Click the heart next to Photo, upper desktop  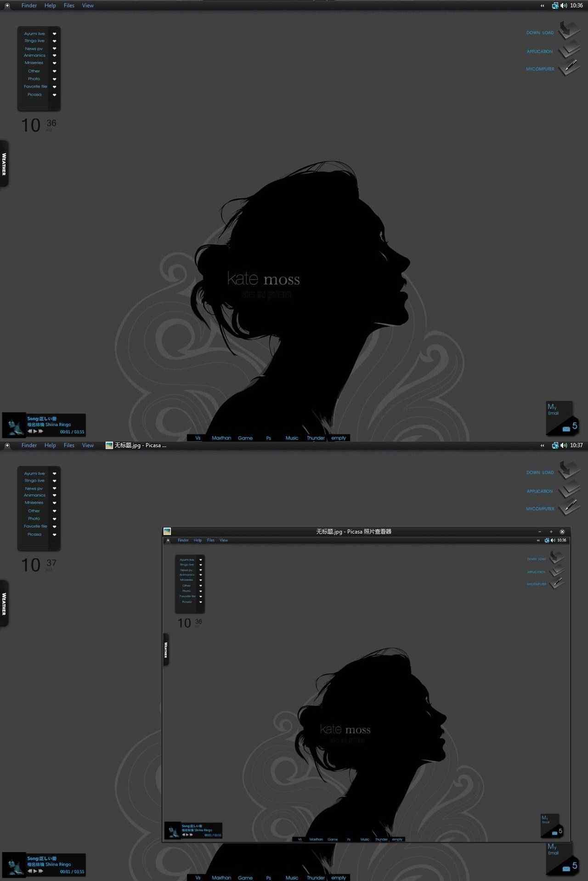54,79
